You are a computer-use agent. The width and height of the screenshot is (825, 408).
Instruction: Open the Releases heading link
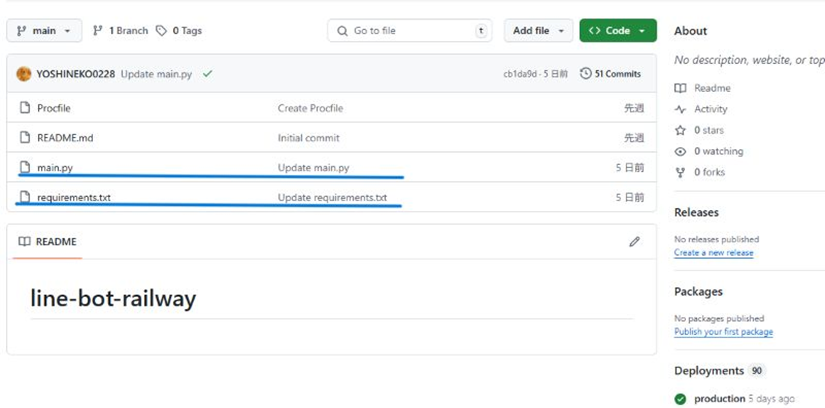pyautogui.click(x=696, y=212)
